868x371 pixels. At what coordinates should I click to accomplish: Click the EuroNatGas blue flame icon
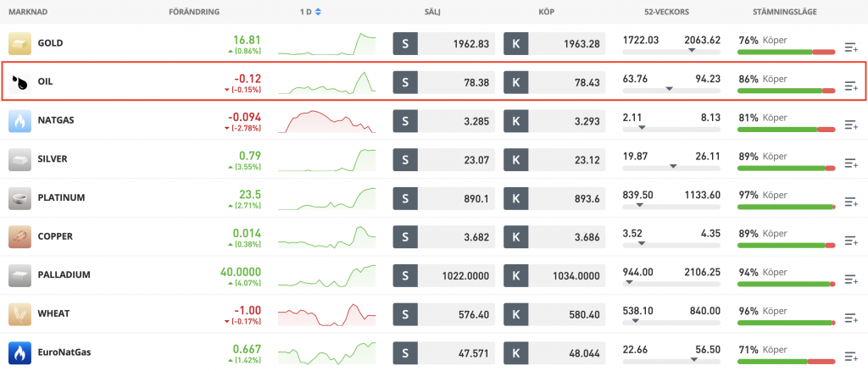[19, 352]
